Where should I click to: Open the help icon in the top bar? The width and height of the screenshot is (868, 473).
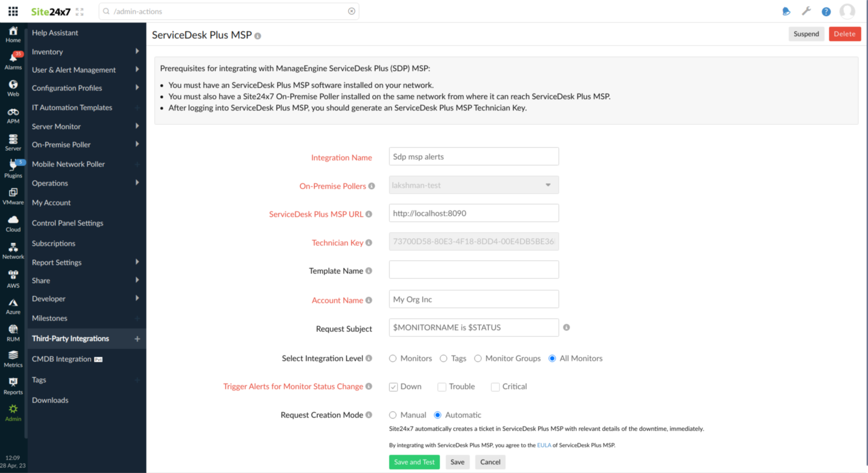[x=826, y=12]
